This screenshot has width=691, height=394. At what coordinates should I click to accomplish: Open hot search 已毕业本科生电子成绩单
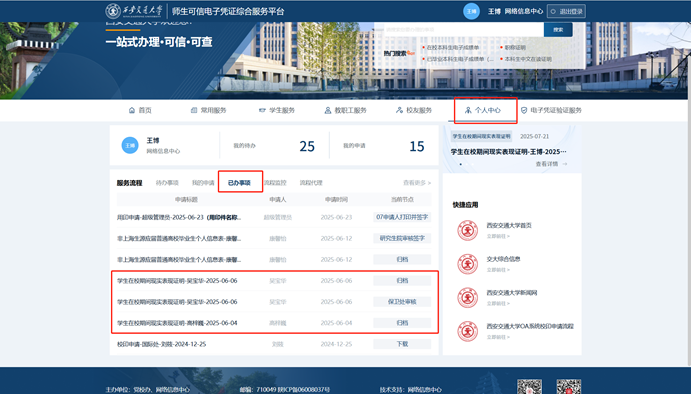click(460, 59)
